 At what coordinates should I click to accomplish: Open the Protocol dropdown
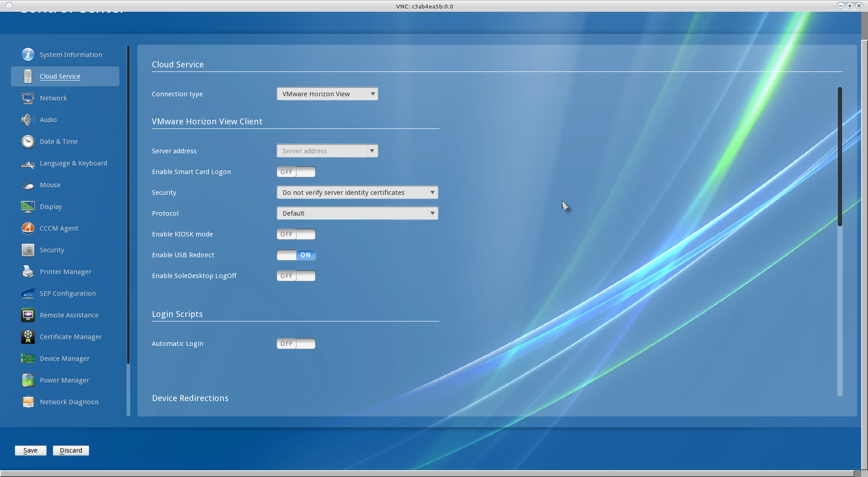(x=357, y=213)
